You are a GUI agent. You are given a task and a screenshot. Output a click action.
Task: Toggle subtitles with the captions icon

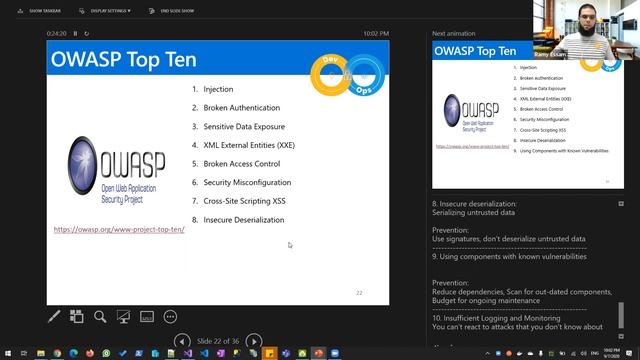pyautogui.click(x=147, y=316)
